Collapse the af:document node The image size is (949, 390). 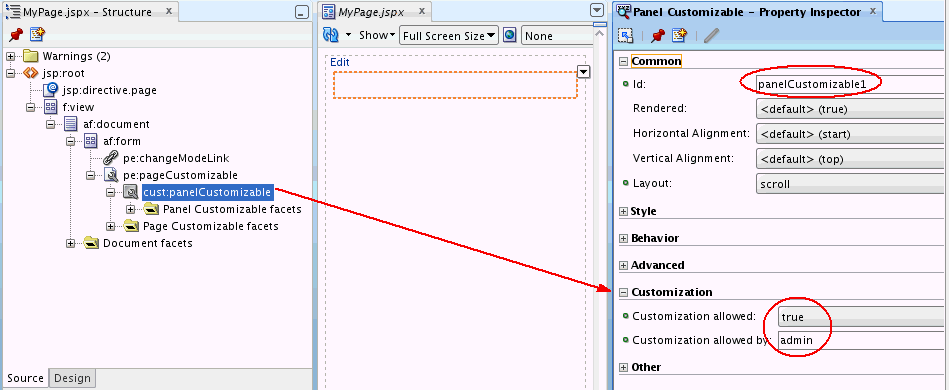pyautogui.click(x=50, y=124)
